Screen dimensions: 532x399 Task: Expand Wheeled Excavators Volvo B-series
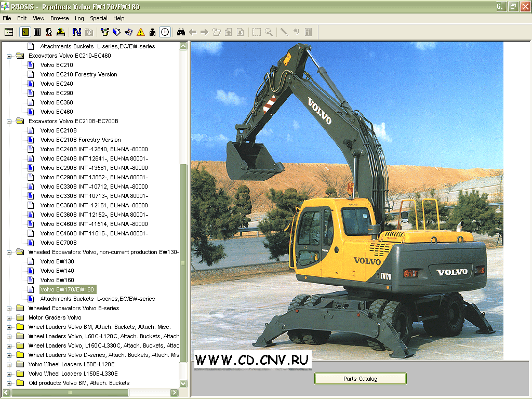(x=9, y=309)
